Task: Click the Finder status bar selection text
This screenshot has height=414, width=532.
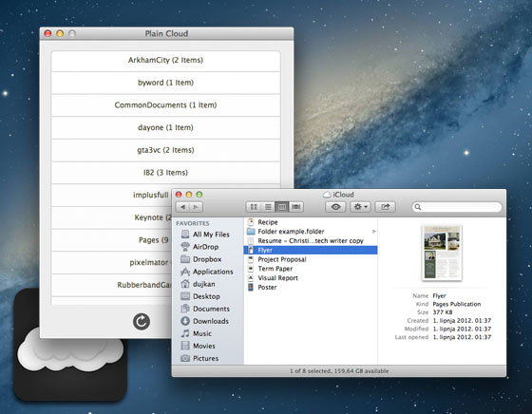Action: pyautogui.click(x=339, y=371)
